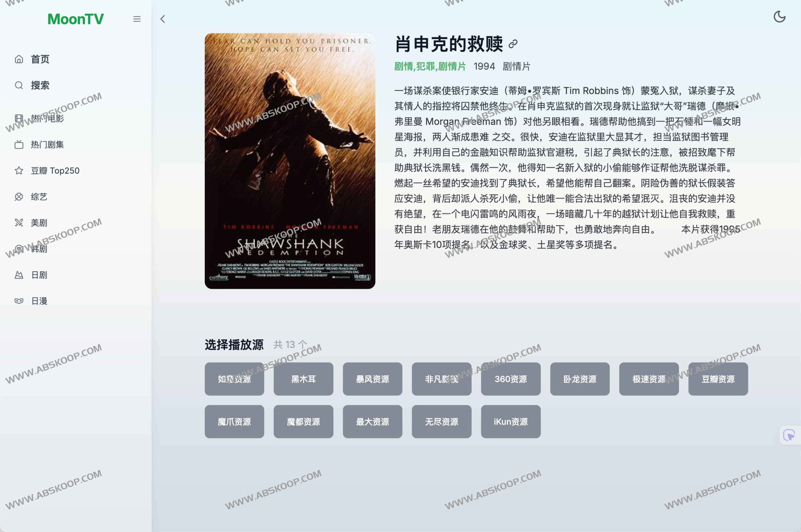Open the 综艺 category
Screen dimensions: 801x532
tap(39, 197)
